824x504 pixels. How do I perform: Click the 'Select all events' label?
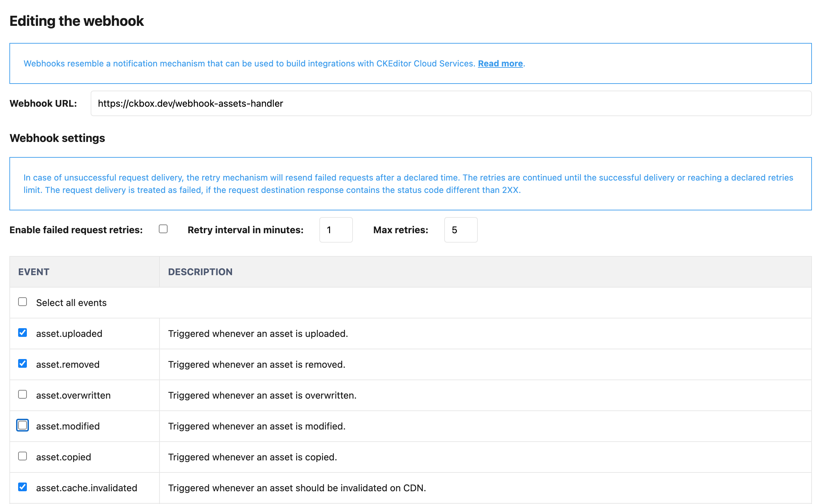pos(71,303)
